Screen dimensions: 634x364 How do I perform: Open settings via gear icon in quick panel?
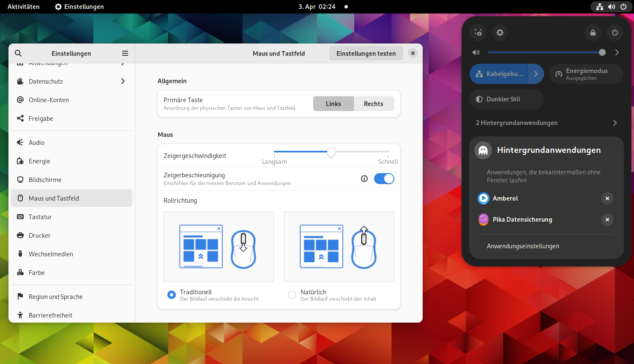tap(500, 33)
